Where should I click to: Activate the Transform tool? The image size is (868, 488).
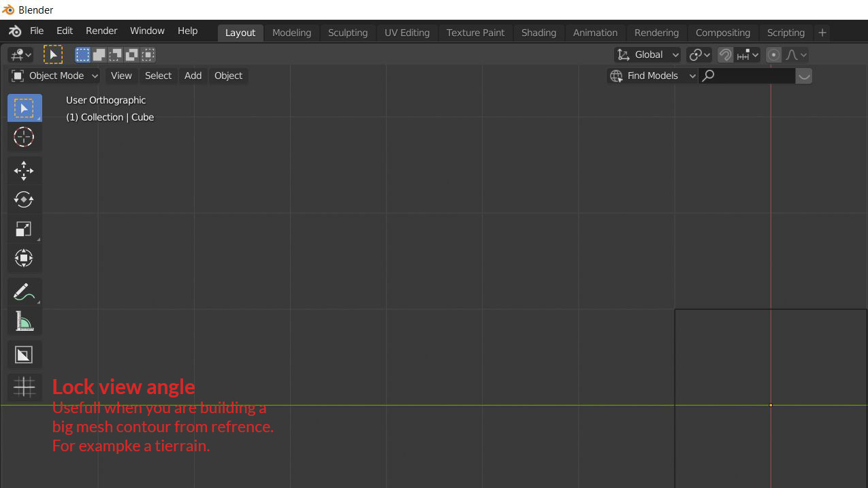[x=25, y=258]
